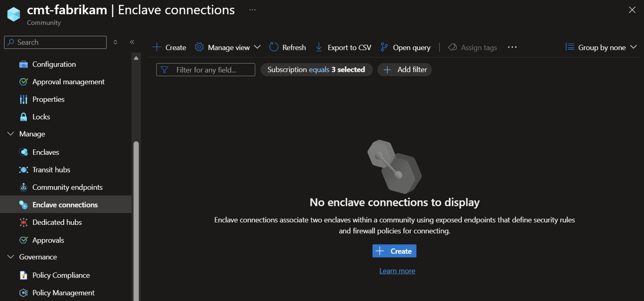Click the Policy Management icon
The width and height of the screenshot is (644, 301).
pos(24,293)
